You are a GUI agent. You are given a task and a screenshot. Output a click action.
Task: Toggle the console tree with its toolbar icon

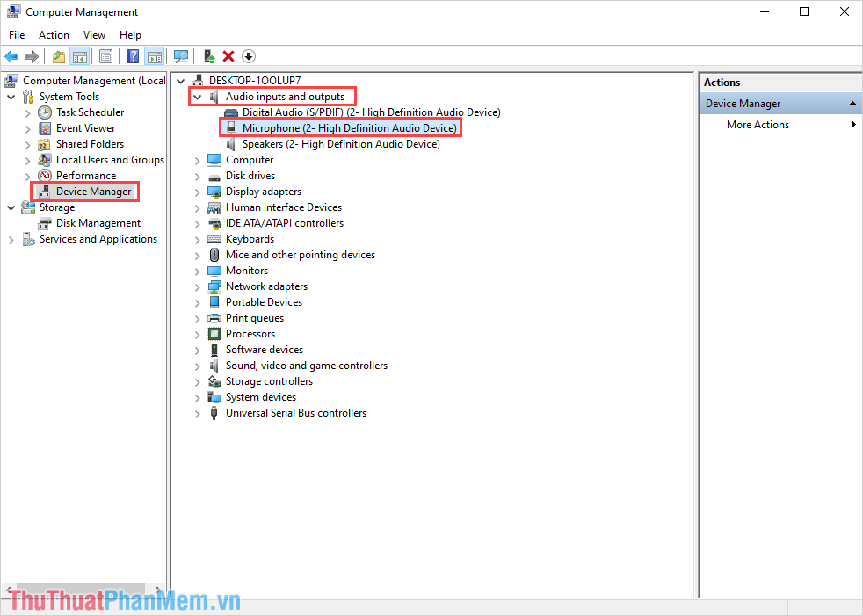point(80,55)
